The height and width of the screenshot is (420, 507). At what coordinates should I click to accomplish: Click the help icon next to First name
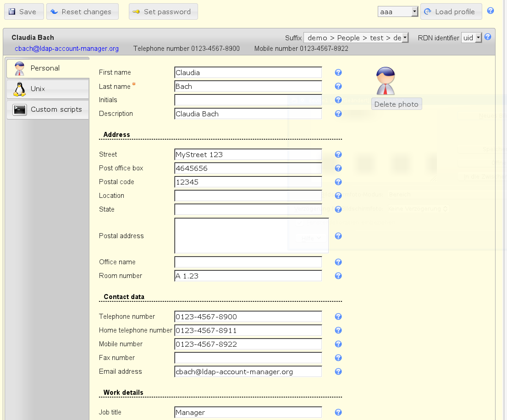(x=338, y=72)
